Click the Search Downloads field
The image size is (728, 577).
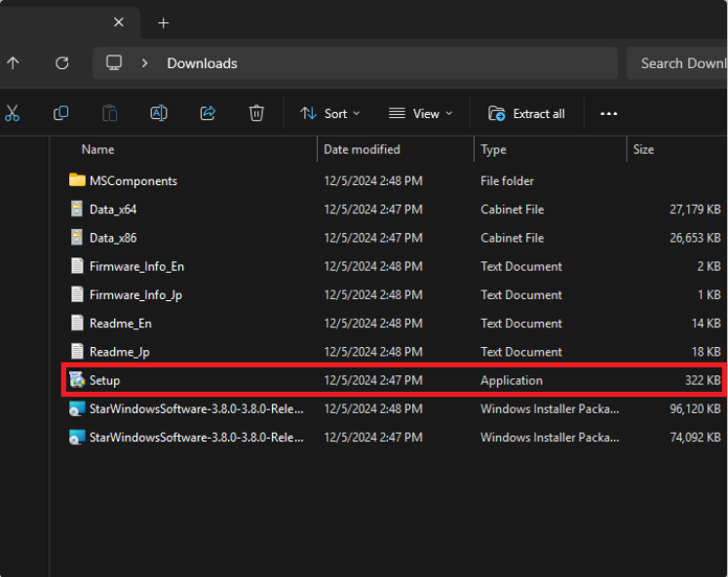677,63
